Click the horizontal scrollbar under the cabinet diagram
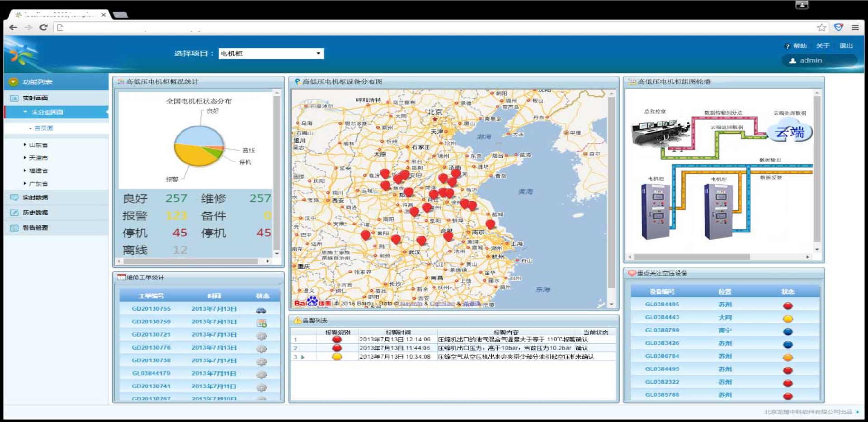868x422 pixels. [692, 257]
